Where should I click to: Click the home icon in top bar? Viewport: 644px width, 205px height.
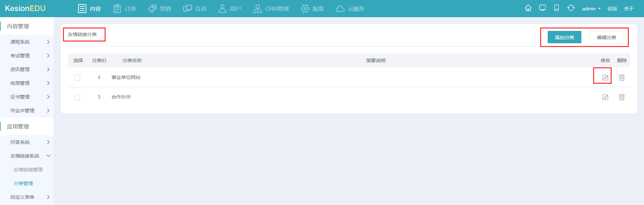coord(528,8)
